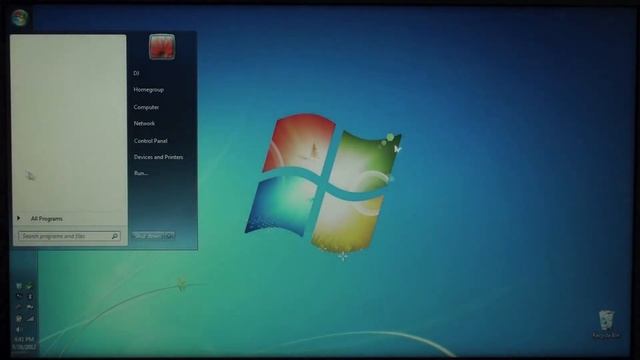
Task: Click the magnifier icon in search box
Action: pos(115,236)
